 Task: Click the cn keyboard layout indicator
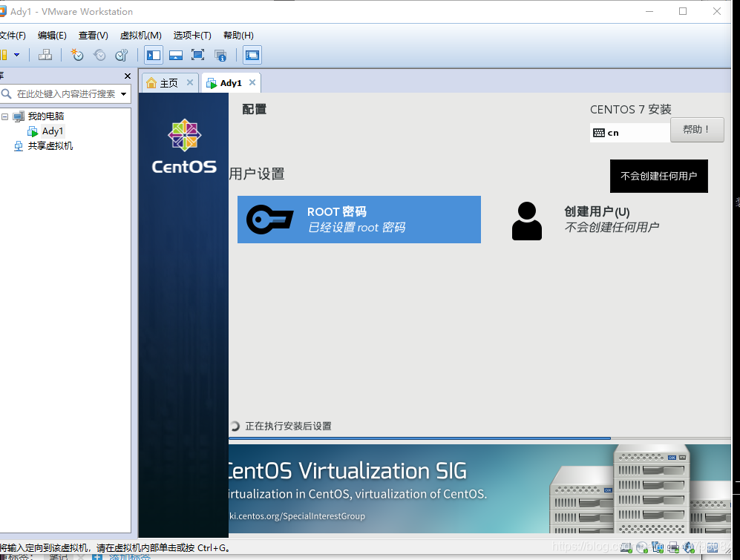pos(630,133)
